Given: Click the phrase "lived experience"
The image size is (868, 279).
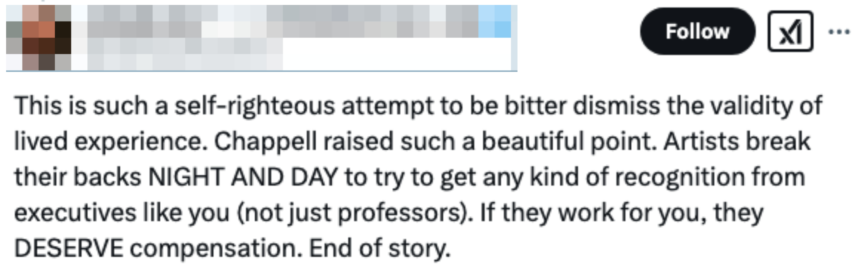Looking at the screenshot, I should pos(111,141).
